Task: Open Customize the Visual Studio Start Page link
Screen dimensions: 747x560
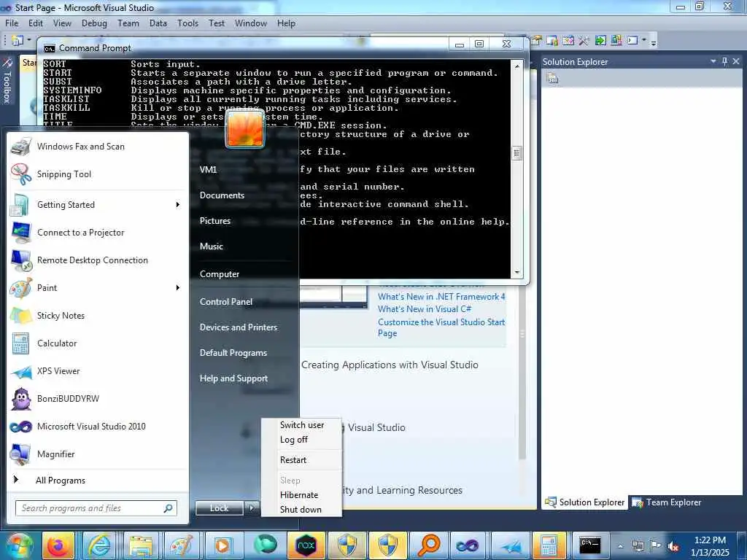Action: pyautogui.click(x=441, y=327)
